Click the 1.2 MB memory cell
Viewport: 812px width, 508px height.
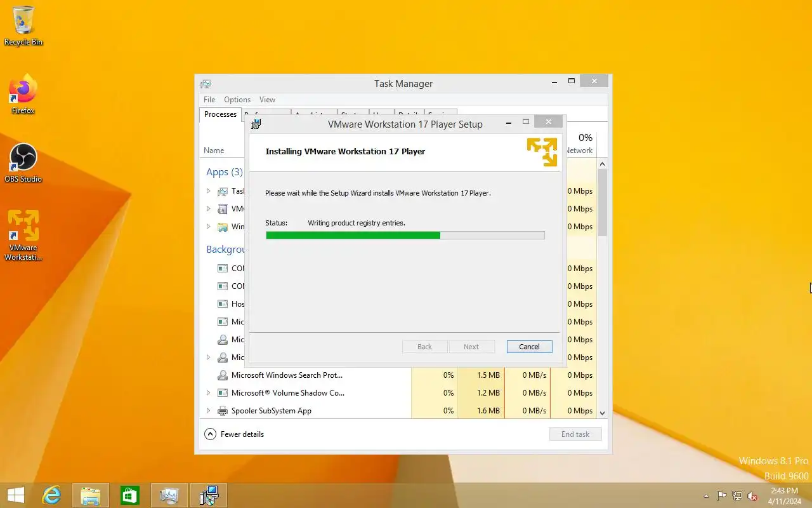pyautogui.click(x=482, y=393)
